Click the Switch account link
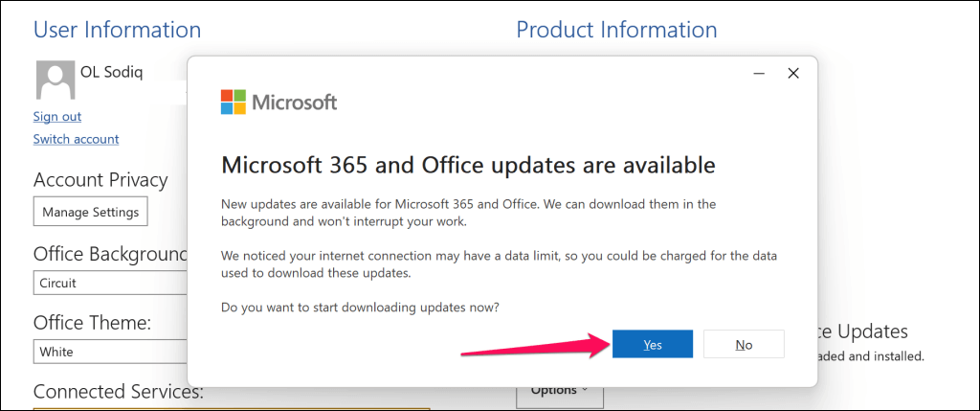The height and width of the screenshot is (411, 980). [x=76, y=139]
